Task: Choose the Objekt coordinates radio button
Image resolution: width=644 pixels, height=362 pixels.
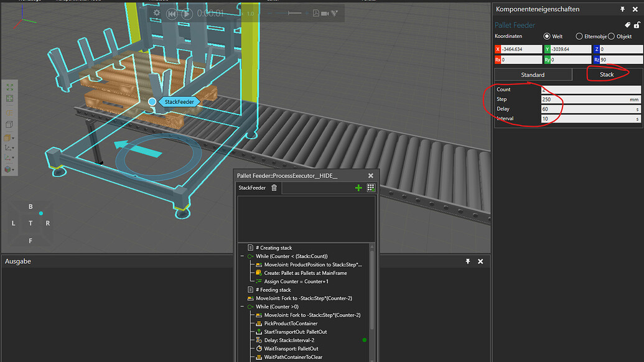Action: [611, 37]
